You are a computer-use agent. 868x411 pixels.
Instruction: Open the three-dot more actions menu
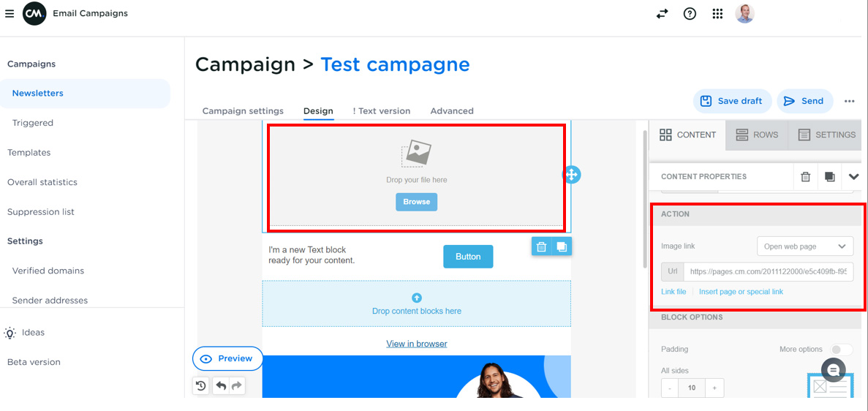coord(849,102)
